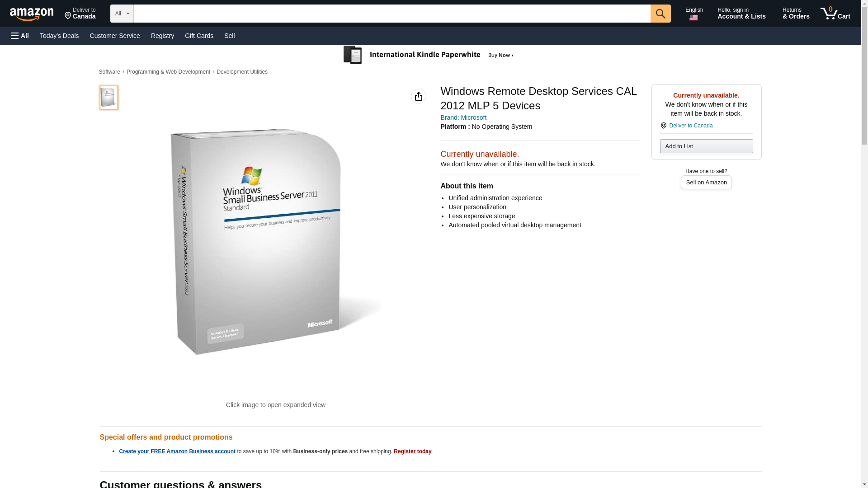Select the product box thumbnail image
This screenshot has width=868, height=488.
[108, 98]
